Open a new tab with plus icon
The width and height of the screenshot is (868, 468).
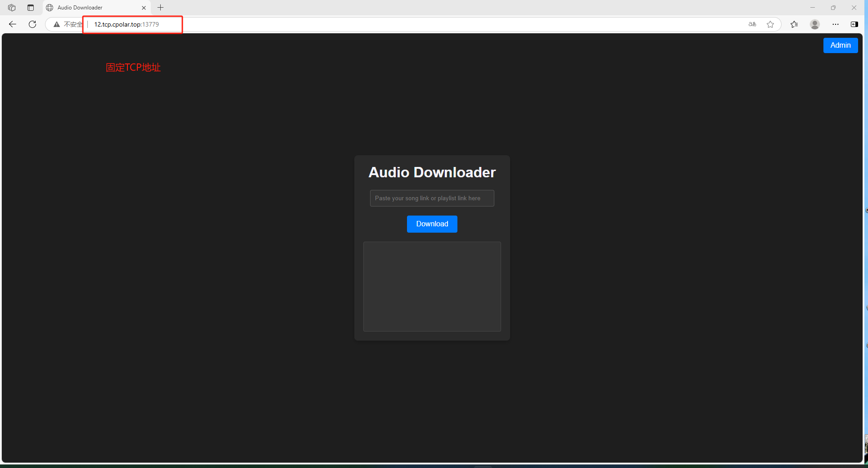160,8
